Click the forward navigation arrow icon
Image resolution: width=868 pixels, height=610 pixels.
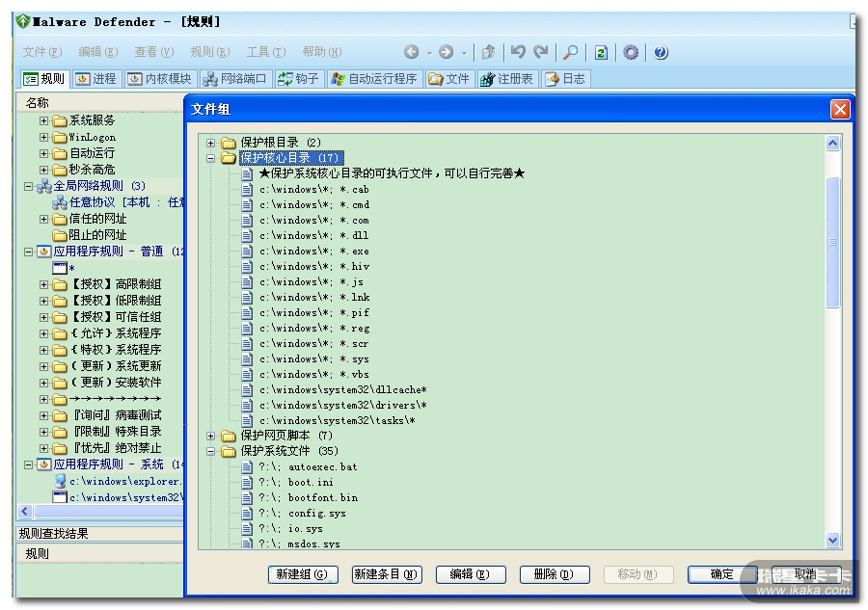[x=447, y=52]
